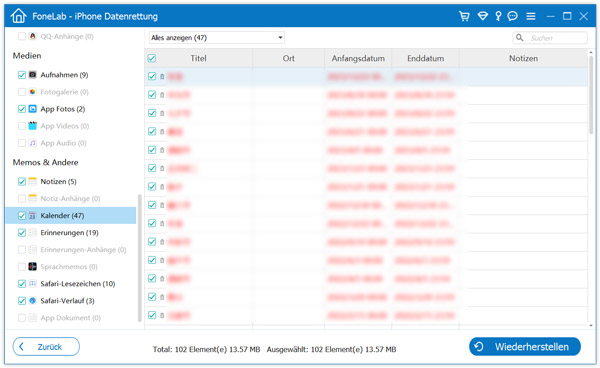Toggle the Kalender (47) checkbox

(22, 216)
